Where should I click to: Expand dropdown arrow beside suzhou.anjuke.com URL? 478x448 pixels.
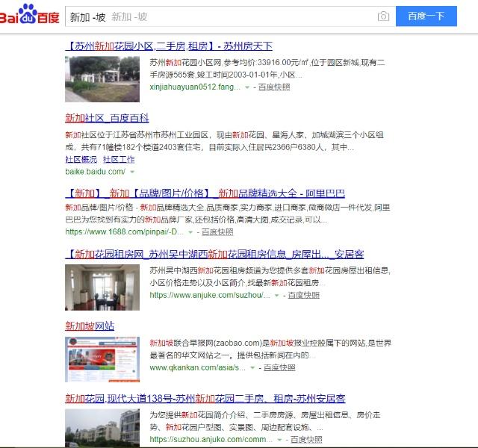pyautogui.click(x=279, y=440)
